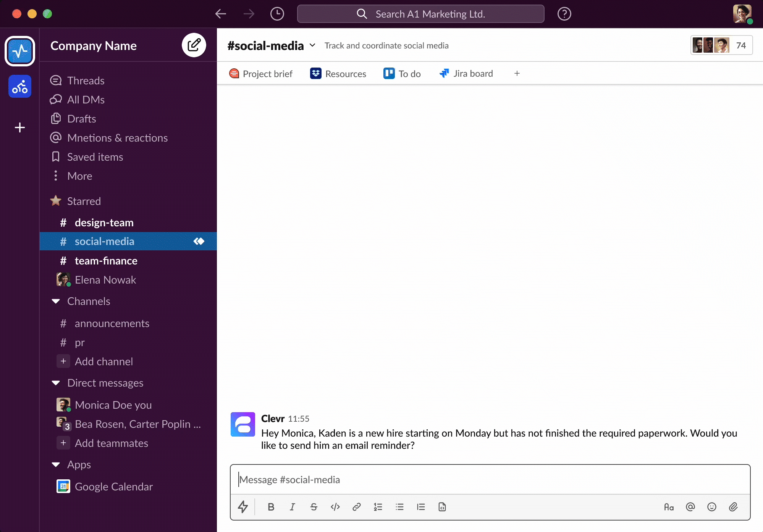Click the message input field

point(490,480)
